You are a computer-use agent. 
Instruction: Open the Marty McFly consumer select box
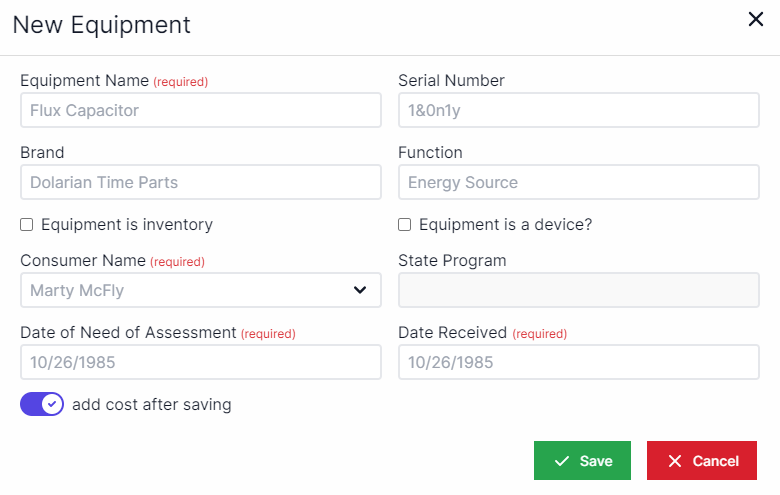point(190,290)
